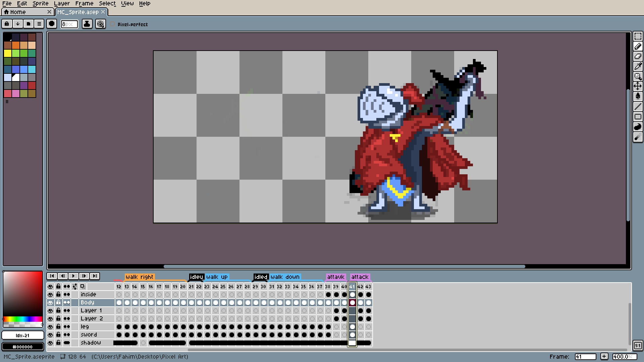The height and width of the screenshot is (362, 644).
Task: Open the Sprite menu
Action: pos(40,3)
